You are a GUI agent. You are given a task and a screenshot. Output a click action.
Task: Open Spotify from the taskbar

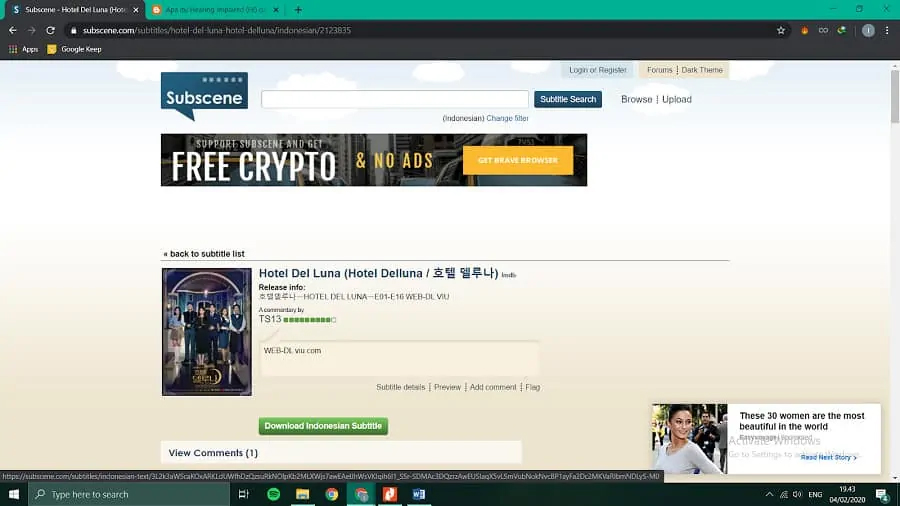click(x=274, y=494)
